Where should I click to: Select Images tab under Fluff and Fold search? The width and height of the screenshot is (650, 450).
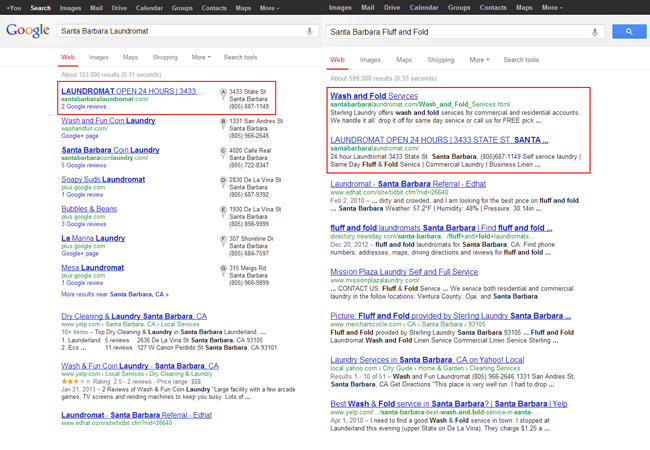click(x=370, y=60)
